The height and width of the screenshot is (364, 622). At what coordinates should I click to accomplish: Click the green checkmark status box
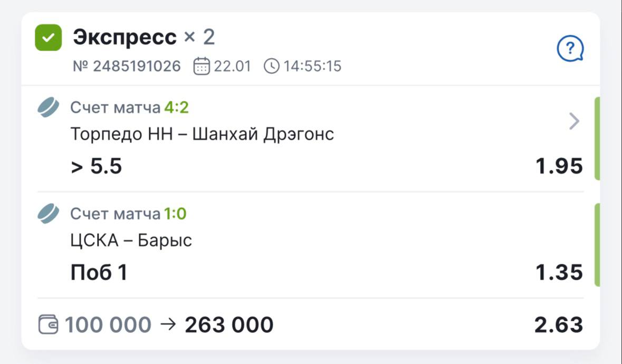pos(49,38)
